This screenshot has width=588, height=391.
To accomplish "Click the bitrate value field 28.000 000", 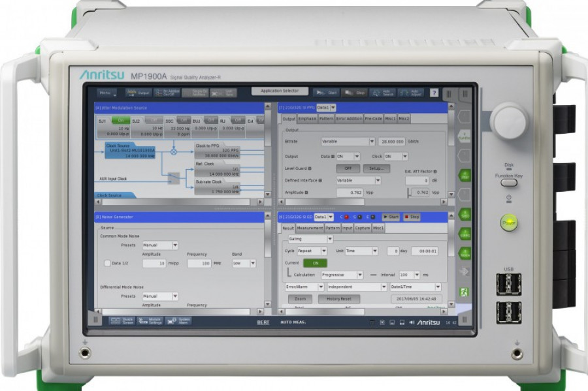I will click(x=391, y=142).
